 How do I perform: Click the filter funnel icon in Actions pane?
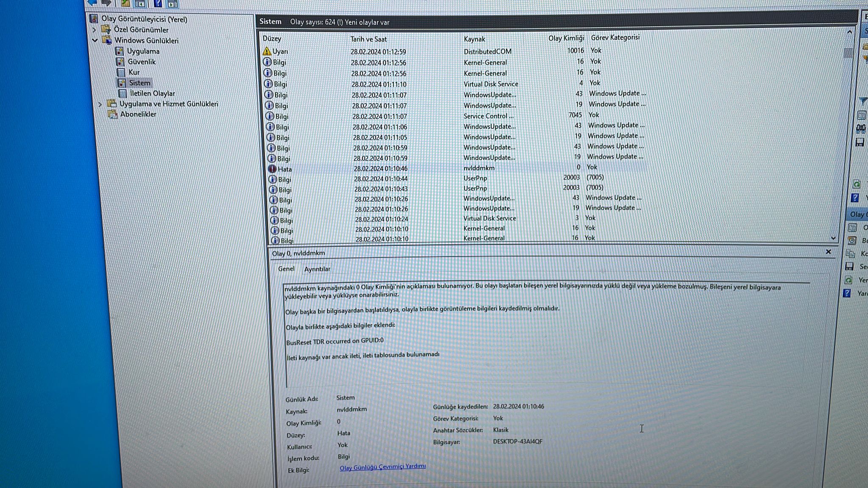click(862, 101)
